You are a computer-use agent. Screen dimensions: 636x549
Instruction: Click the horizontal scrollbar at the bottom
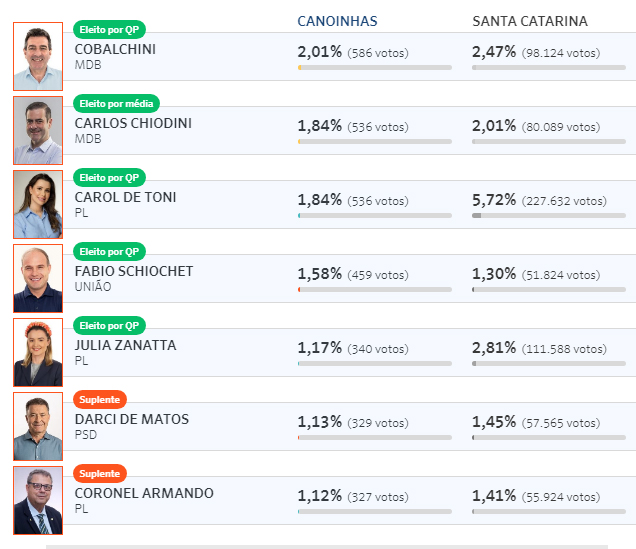pos(327,547)
